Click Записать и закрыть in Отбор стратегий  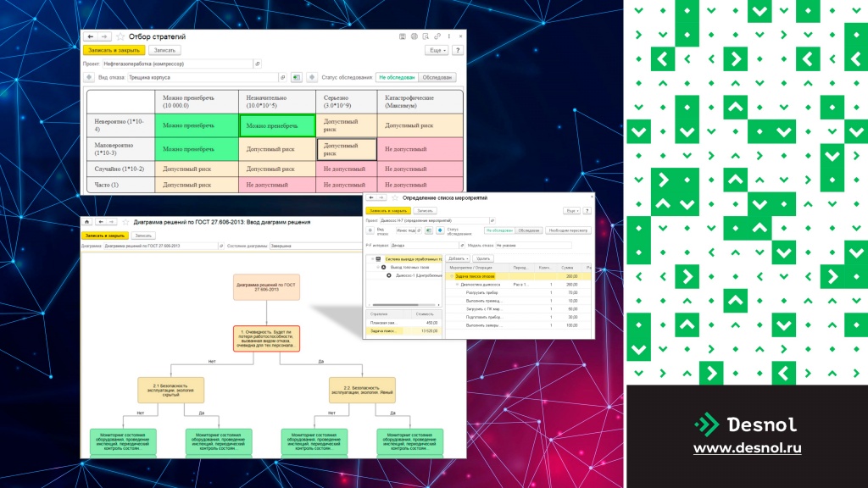114,50
